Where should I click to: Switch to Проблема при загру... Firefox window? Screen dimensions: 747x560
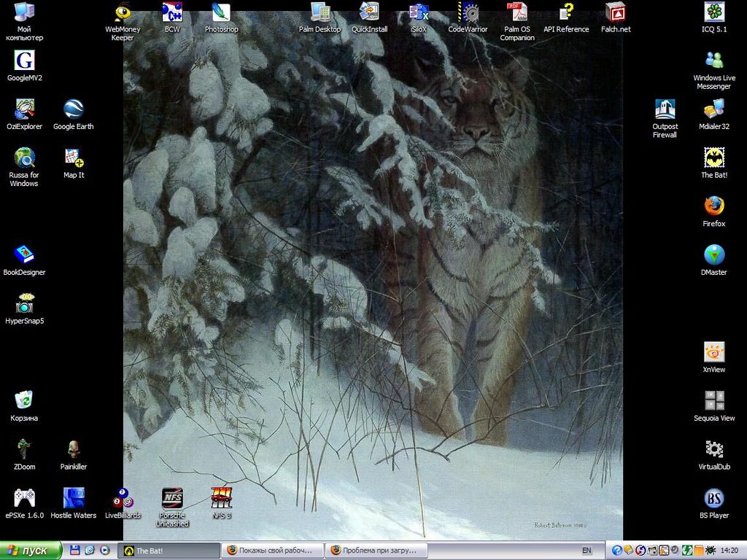[376, 551]
